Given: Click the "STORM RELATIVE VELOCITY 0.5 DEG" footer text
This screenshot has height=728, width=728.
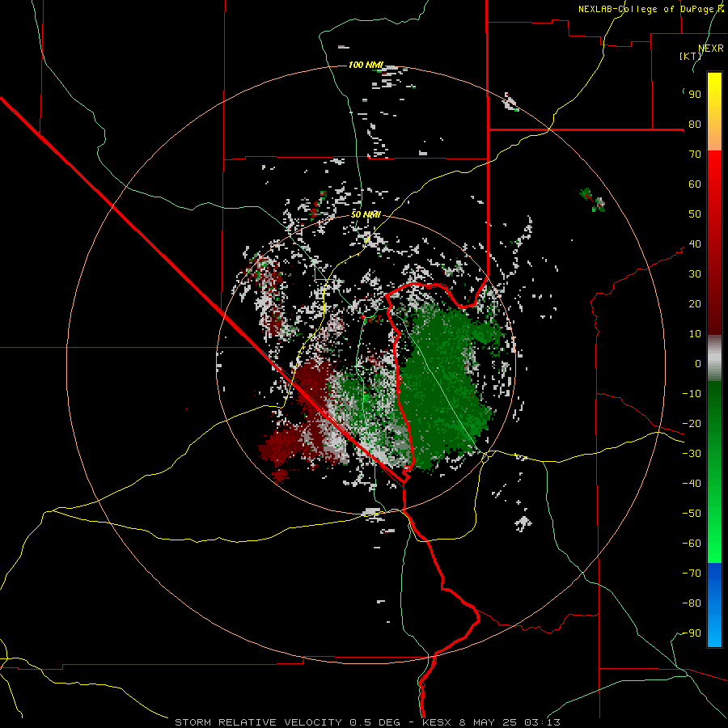Looking at the screenshot, I should [x=288, y=722].
